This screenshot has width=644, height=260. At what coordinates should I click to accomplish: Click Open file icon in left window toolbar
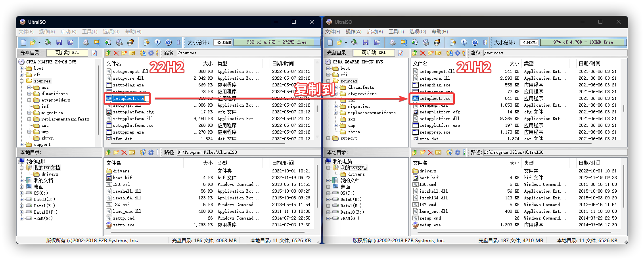(x=33, y=42)
